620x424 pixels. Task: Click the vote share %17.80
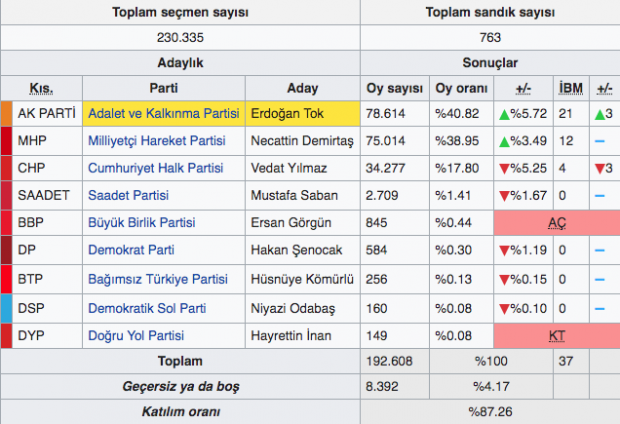pos(457,168)
